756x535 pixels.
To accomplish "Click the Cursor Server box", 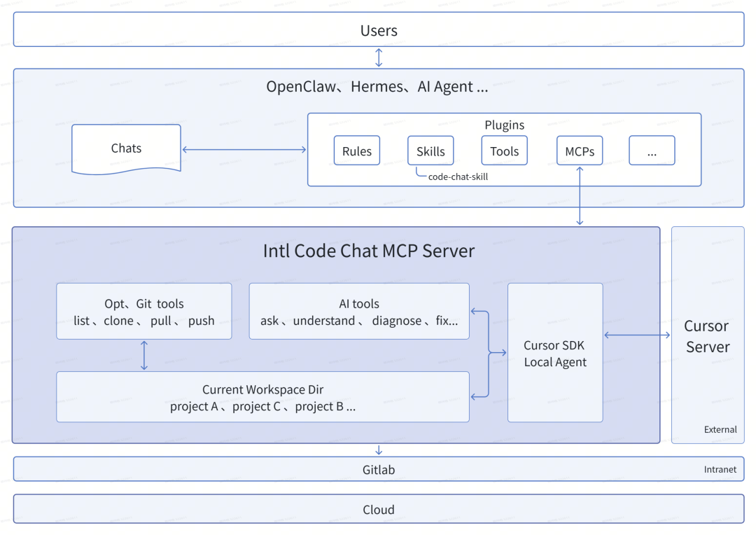I will (x=708, y=335).
